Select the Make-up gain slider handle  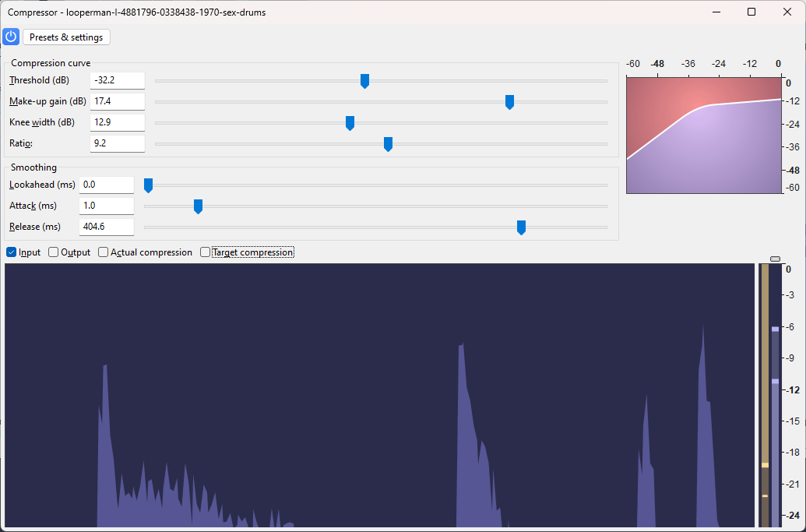[x=509, y=101]
